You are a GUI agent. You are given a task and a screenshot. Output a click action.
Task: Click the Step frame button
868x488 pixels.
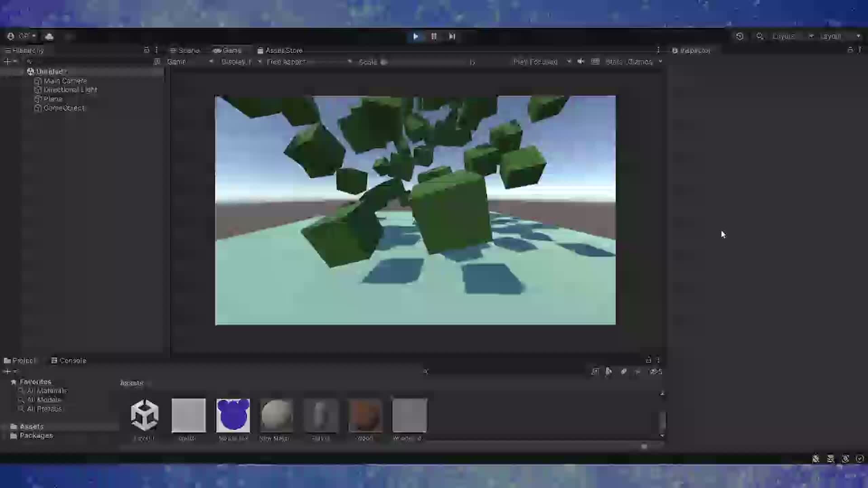coord(452,36)
